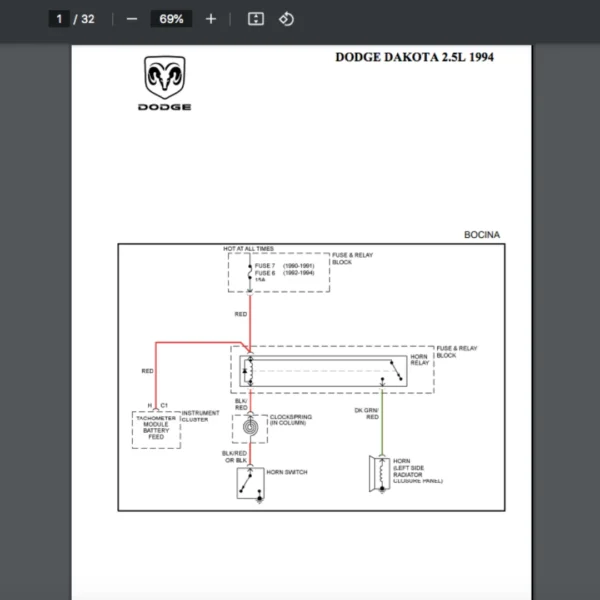Click the (1992-1994) year range label
This screenshot has width=600, height=600.
coord(299,273)
